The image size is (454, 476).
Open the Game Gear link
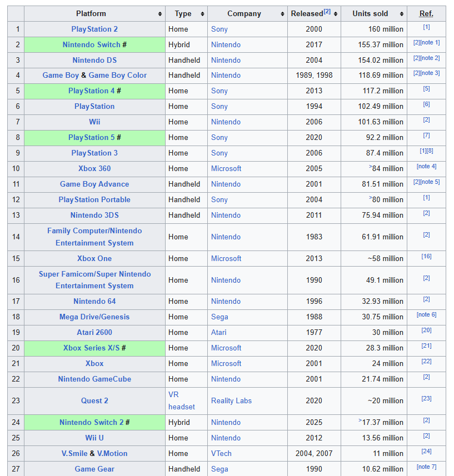pos(94,469)
